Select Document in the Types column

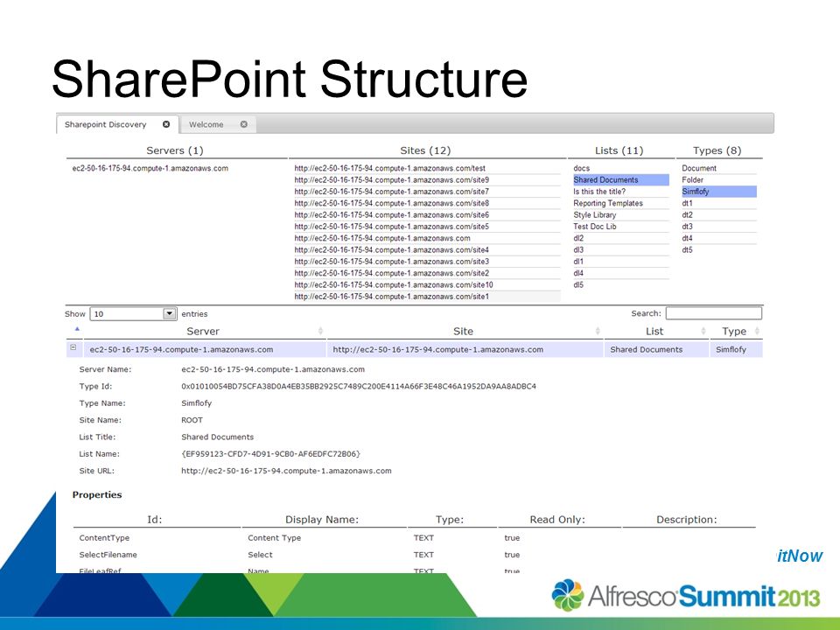[699, 168]
